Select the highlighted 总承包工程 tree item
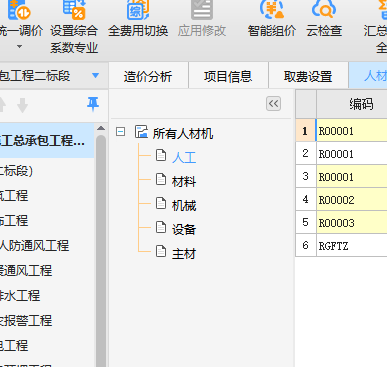Viewport: 387px width, 367px height. 47,140
